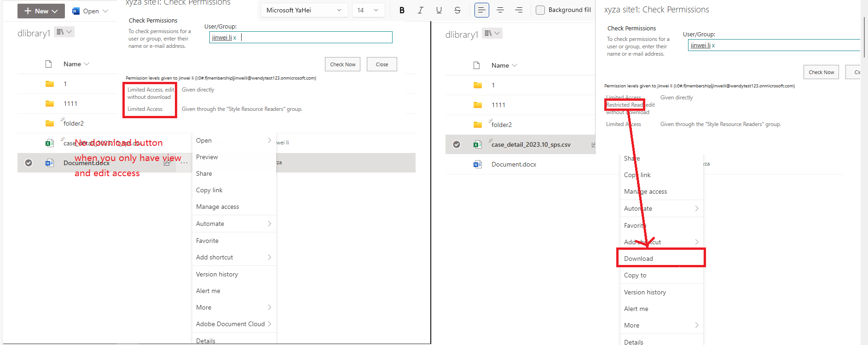Open folder2 name in the left pane
The image size is (868, 345).
click(74, 123)
